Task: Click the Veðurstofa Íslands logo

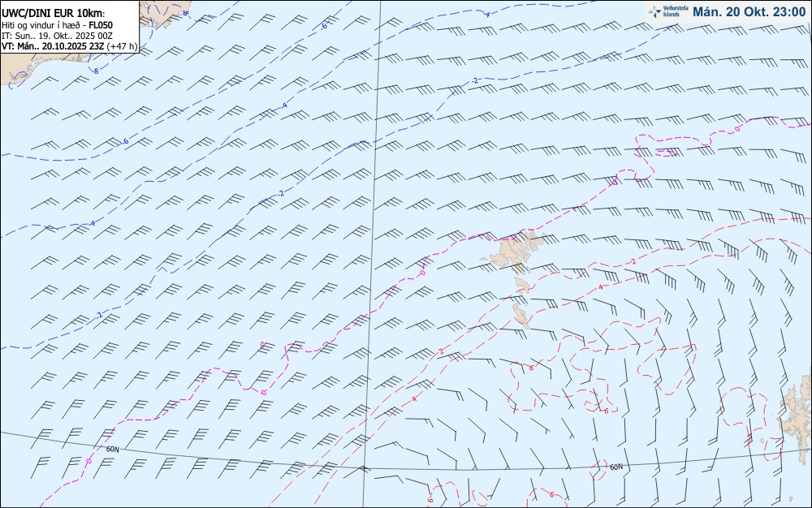Action: pyautogui.click(x=668, y=11)
